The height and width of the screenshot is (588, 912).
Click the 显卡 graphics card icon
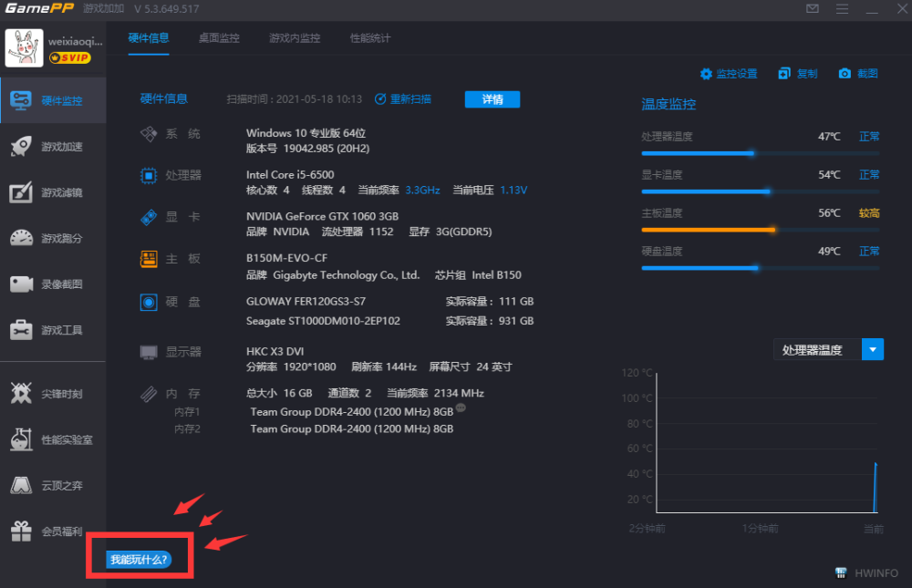point(149,217)
